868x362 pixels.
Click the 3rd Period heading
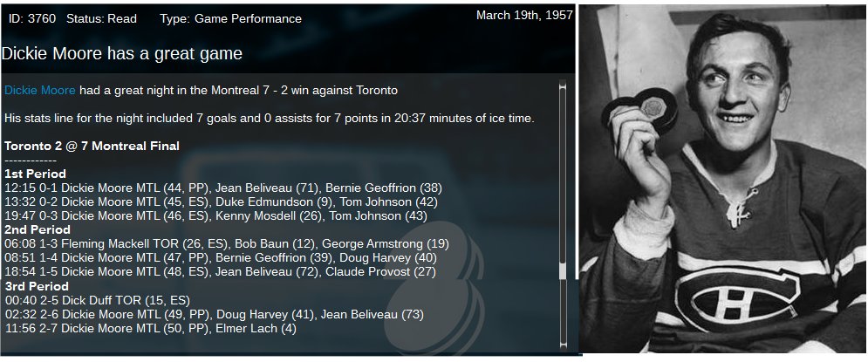(x=36, y=286)
